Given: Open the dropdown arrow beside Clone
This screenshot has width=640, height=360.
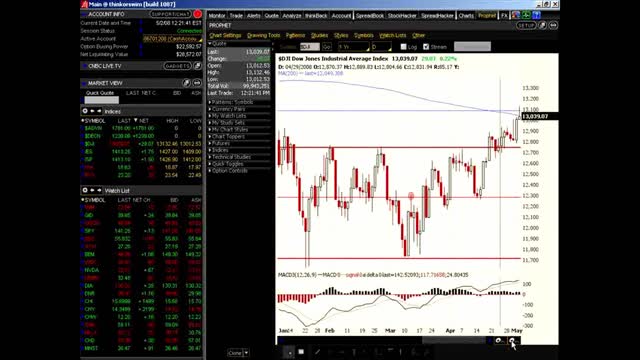Looking at the screenshot, I should click(x=246, y=353).
